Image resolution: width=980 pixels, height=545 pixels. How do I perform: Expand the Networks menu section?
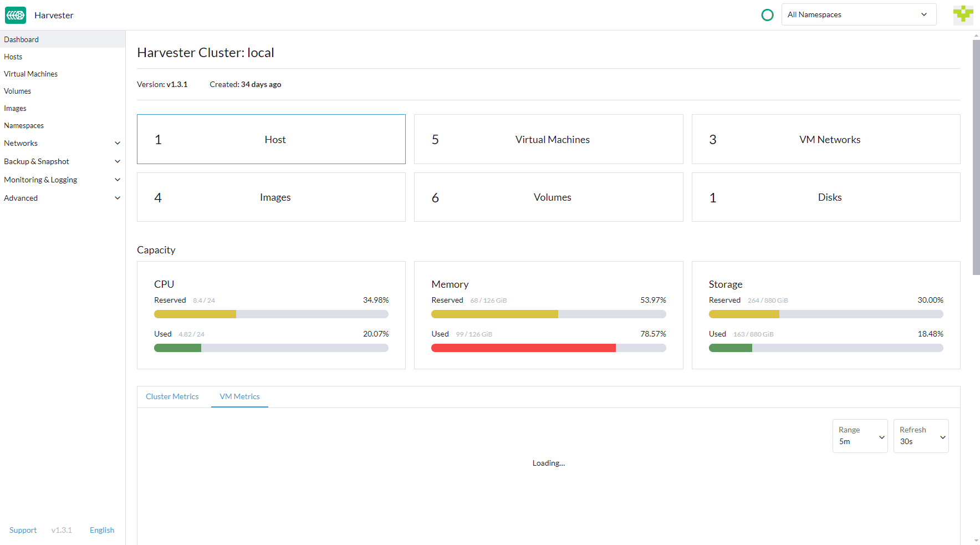(x=63, y=143)
